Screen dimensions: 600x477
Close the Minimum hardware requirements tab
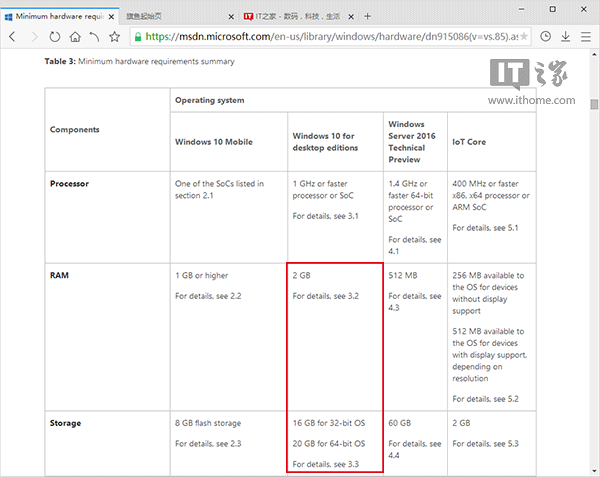point(111,17)
